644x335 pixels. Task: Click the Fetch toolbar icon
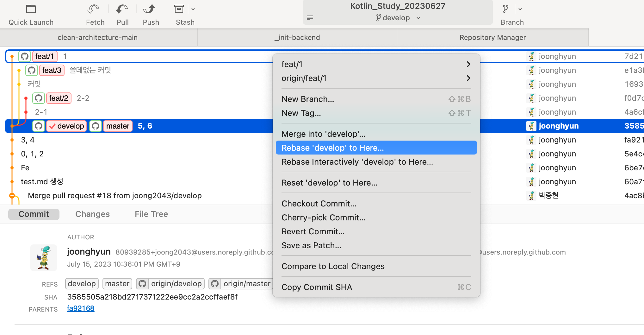coord(93,9)
